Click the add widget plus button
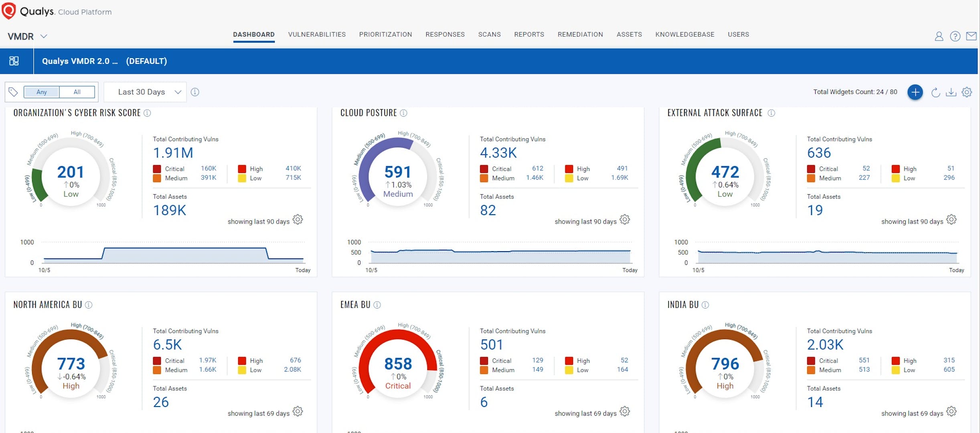This screenshot has width=980, height=433. click(x=915, y=92)
